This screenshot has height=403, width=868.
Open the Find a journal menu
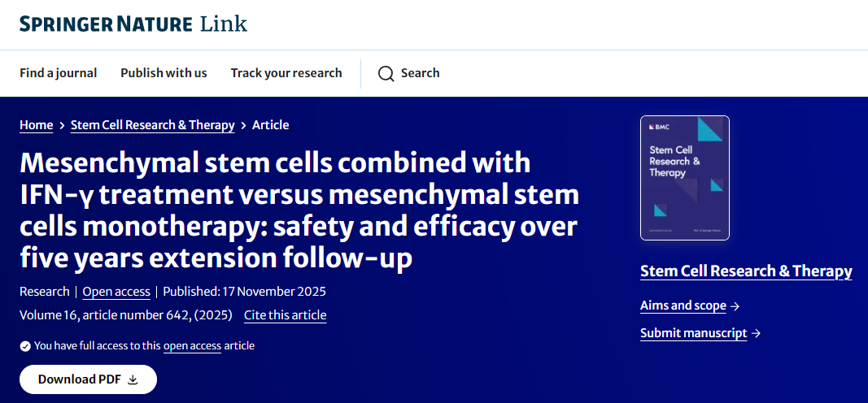[58, 73]
